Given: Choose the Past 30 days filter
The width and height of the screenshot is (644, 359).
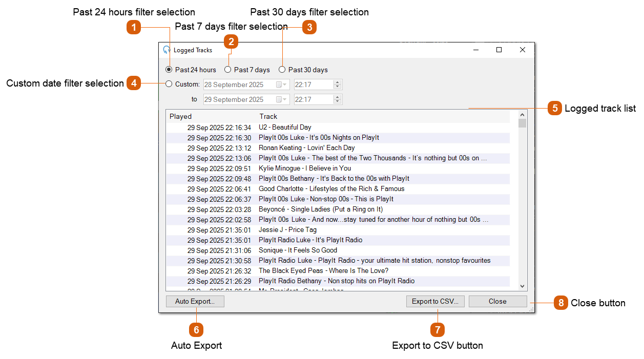Looking at the screenshot, I should coord(282,70).
